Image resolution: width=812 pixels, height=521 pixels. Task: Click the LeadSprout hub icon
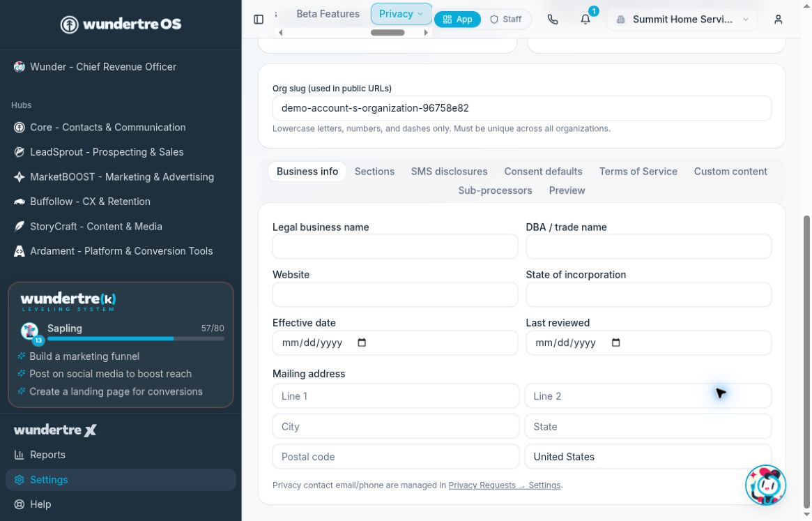coord(19,152)
